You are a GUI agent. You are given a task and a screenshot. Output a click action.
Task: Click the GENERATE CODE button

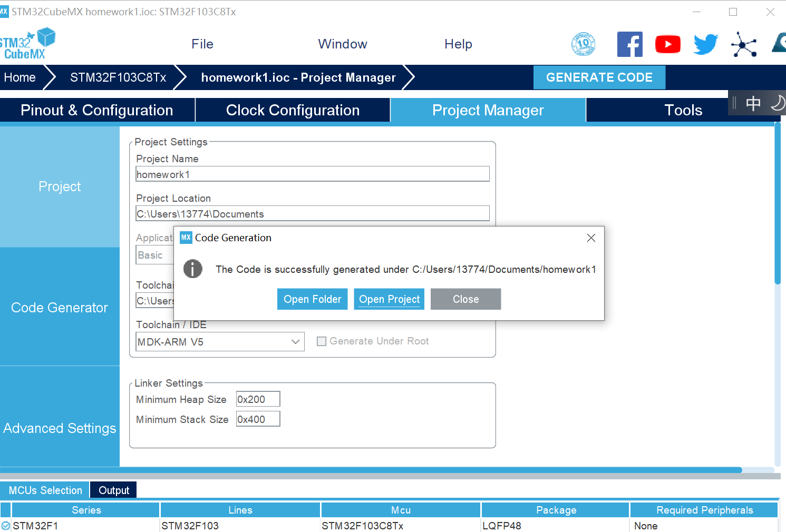click(x=599, y=77)
